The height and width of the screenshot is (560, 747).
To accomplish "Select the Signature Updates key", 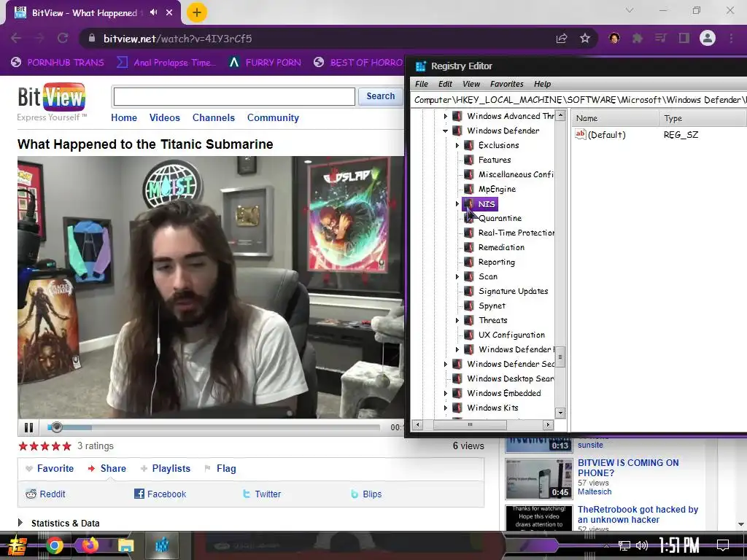I will (513, 291).
